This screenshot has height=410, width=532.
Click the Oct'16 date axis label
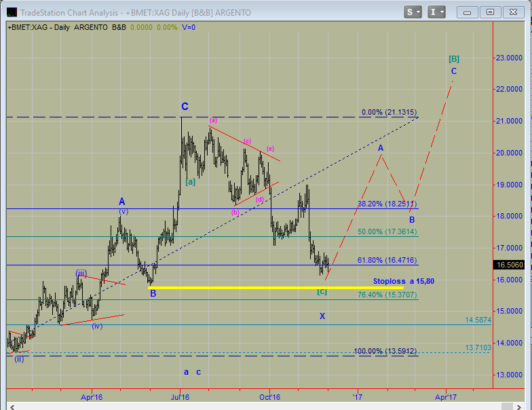click(x=270, y=396)
